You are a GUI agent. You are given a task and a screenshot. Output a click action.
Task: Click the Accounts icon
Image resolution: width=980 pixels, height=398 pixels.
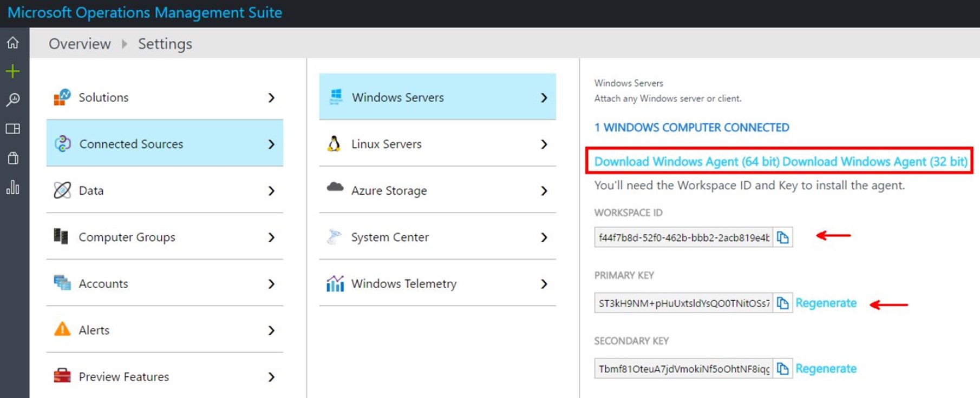pos(62,283)
